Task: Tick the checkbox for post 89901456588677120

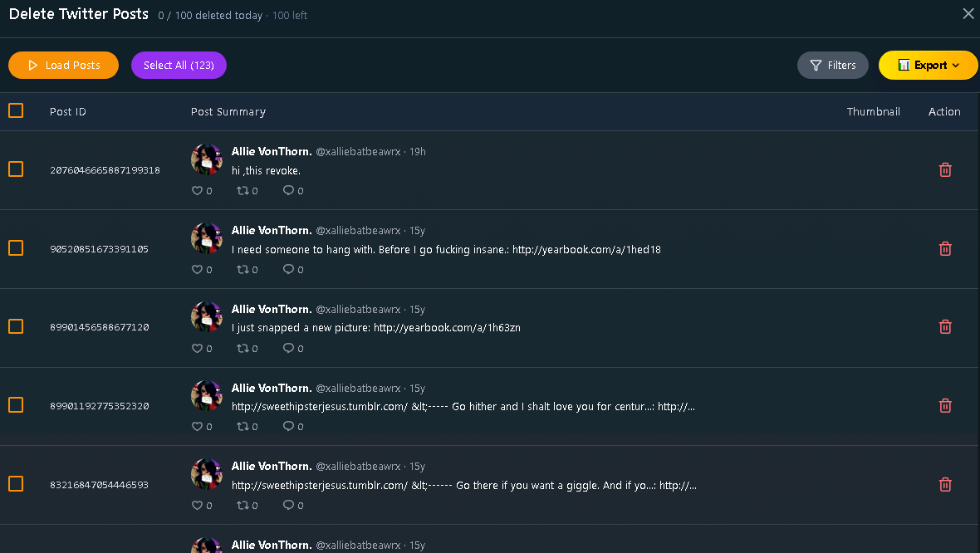Action: [x=16, y=326]
